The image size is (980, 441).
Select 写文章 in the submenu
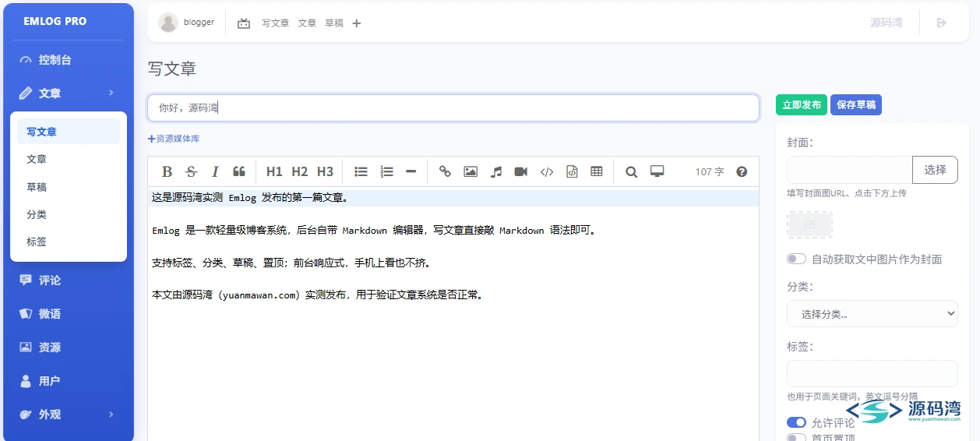point(69,132)
